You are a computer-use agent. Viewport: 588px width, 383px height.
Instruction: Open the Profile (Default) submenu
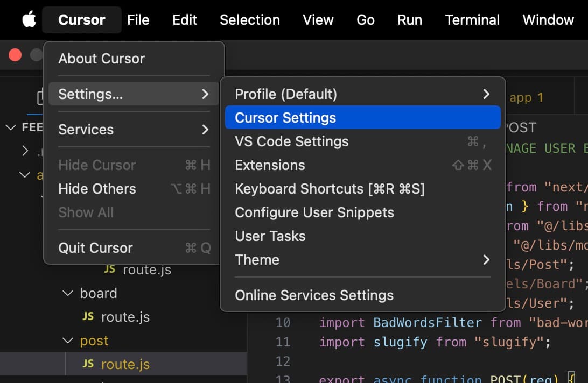(362, 94)
